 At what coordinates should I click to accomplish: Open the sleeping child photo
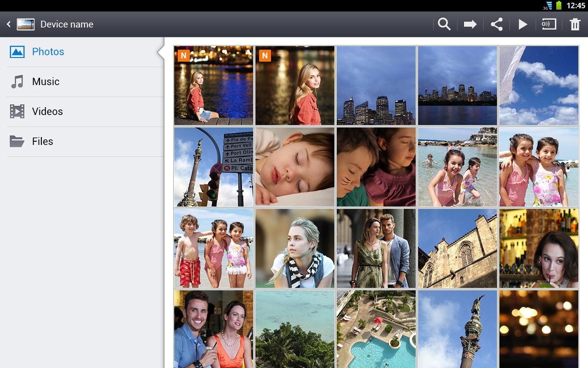294,167
